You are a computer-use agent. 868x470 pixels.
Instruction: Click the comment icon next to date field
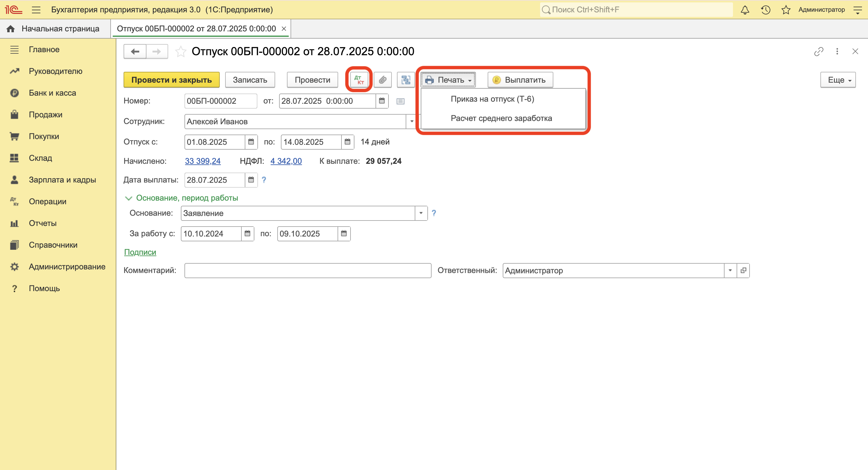pyautogui.click(x=400, y=101)
